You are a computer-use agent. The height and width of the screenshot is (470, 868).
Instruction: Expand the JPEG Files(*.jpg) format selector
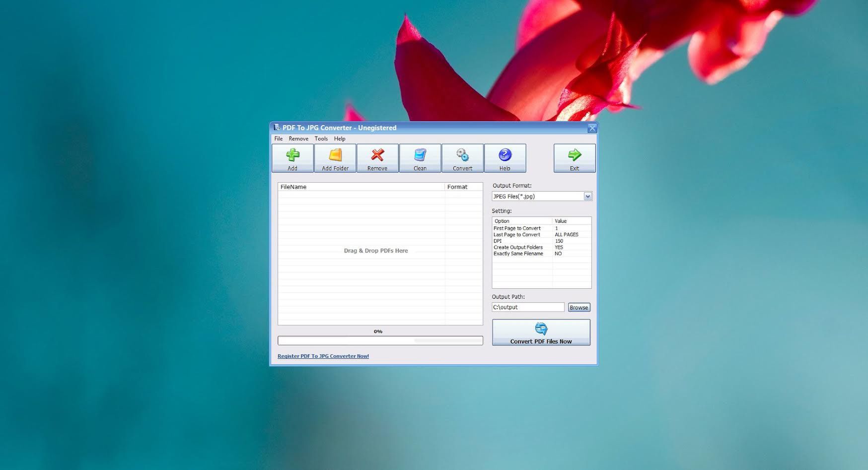point(587,196)
